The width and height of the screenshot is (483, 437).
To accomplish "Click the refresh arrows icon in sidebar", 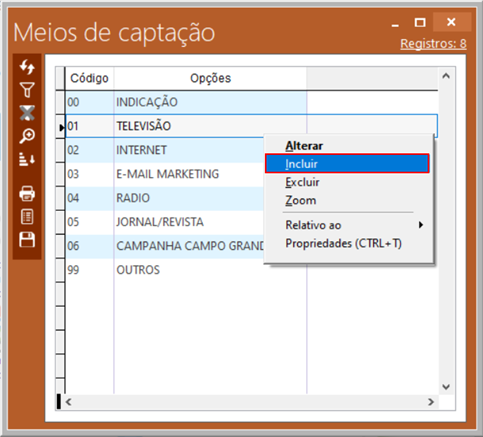I will tap(27, 67).
